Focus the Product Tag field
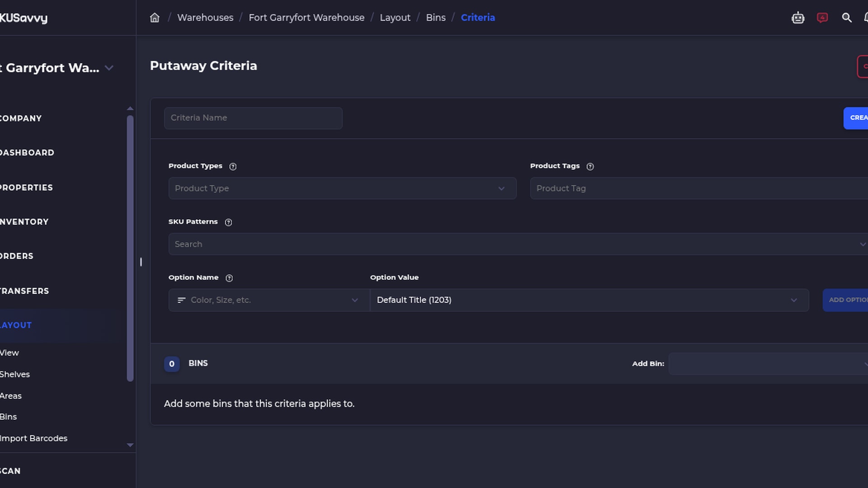868x488 pixels. click(699, 188)
